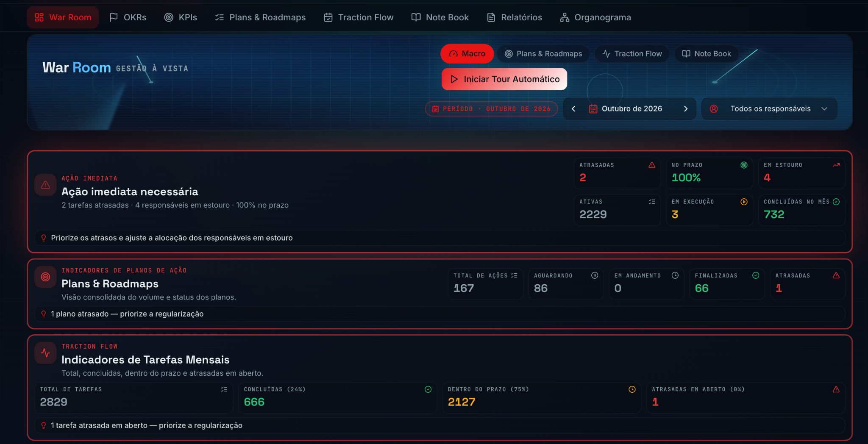The width and height of the screenshot is (868, 444).
Task: Go to previous month arrow
Action: click(x=573, y=109)
